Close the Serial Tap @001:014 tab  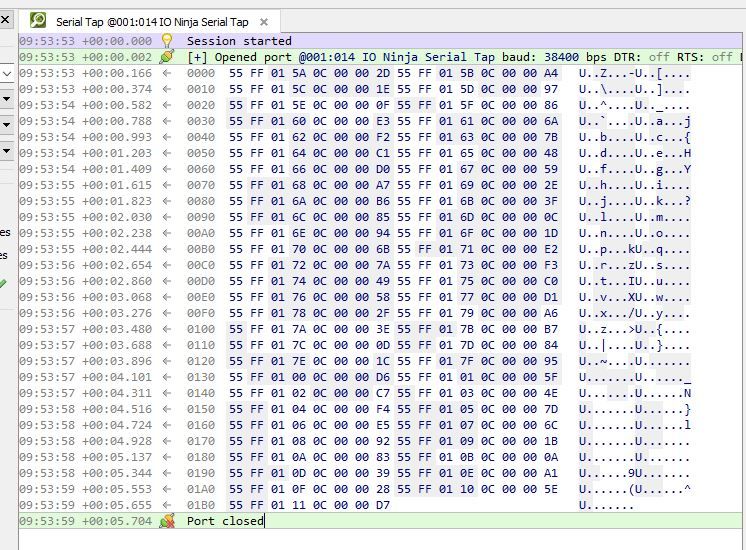pos(264,22)
